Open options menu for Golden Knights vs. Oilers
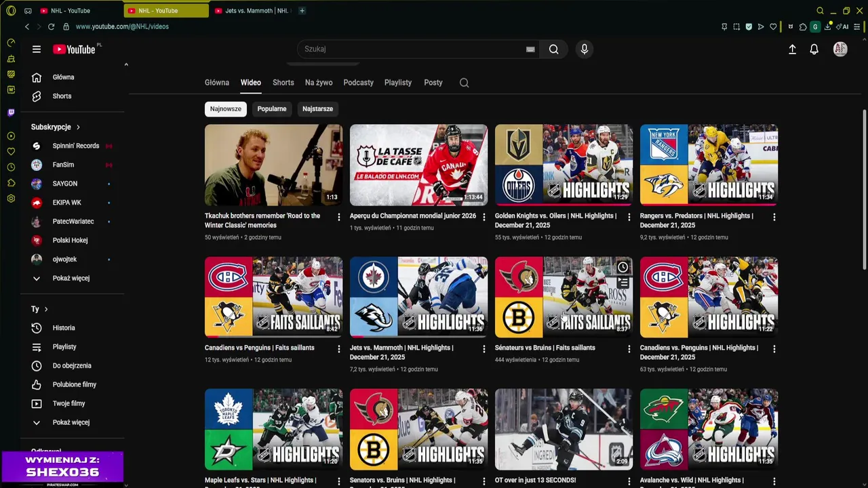The image size is (868, 488). click(x=629, y=217)
